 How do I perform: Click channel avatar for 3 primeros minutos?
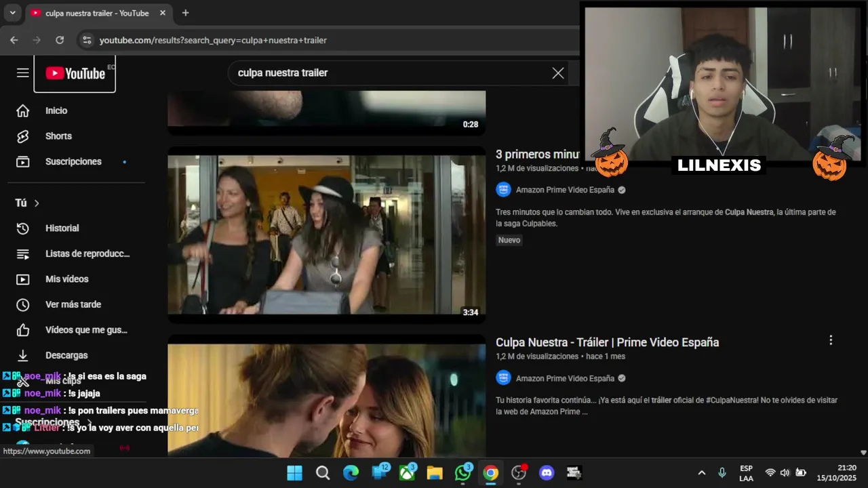(503, 189)
